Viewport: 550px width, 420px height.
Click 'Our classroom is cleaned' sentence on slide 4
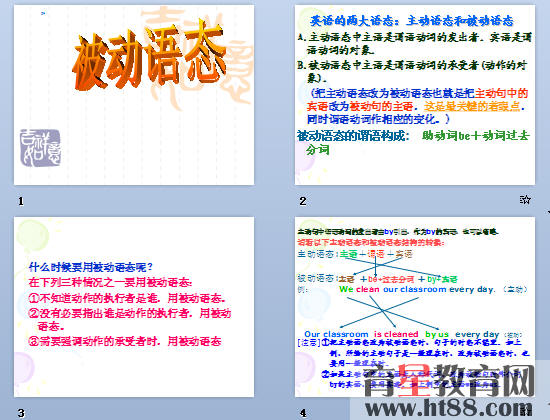pyautogui.click(x=361, y=334)
